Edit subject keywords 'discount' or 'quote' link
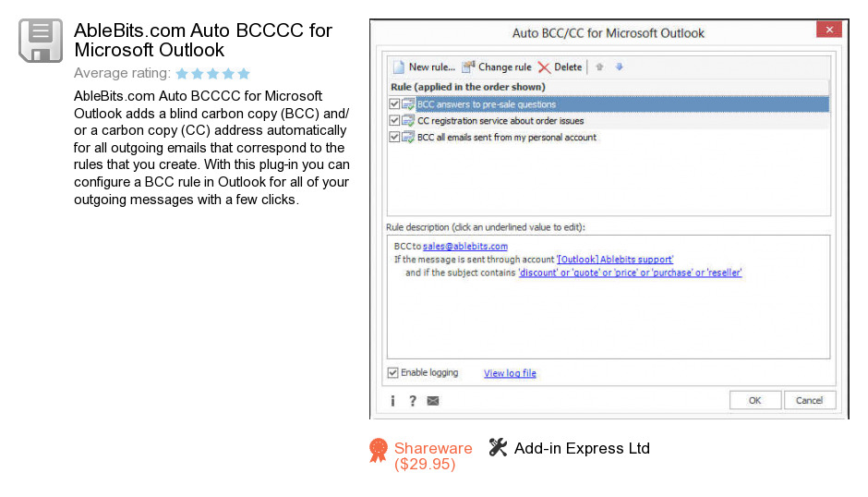The image size is (868, 497). [x=630, y=273]
